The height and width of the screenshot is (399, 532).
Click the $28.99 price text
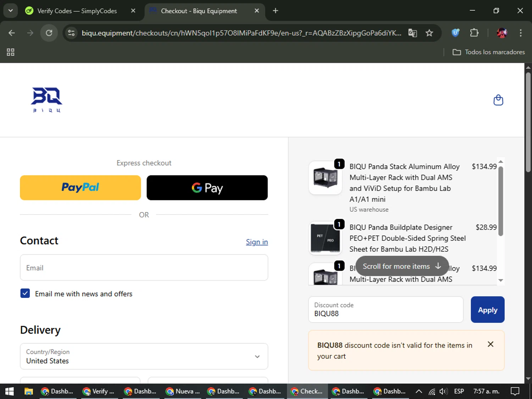click(x=486, y=227)
